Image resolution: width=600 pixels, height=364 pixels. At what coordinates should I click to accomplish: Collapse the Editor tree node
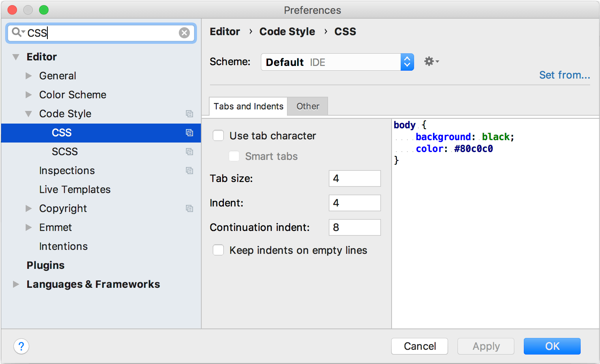[x=15, y=57]
